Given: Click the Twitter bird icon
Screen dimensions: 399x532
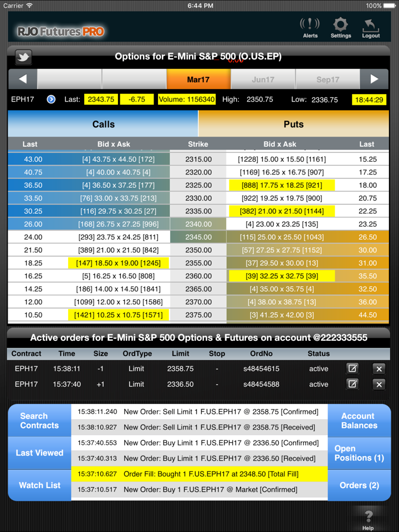Looking at the screenshot, I should pos(23,57).
